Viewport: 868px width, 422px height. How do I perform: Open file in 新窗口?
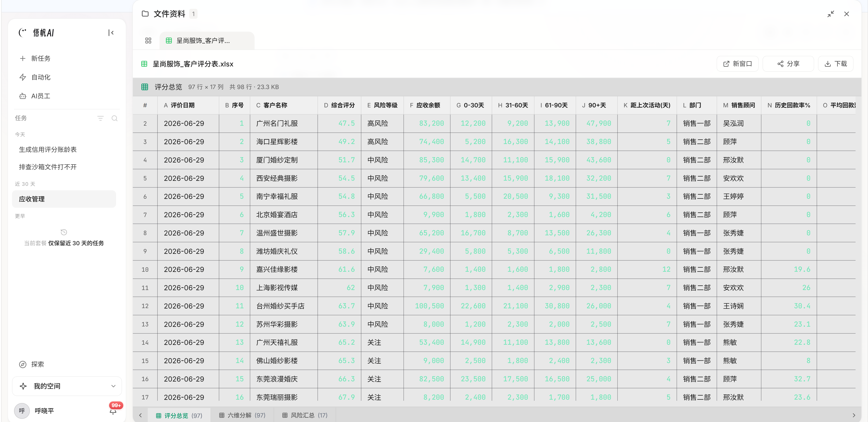click(737, 64)
